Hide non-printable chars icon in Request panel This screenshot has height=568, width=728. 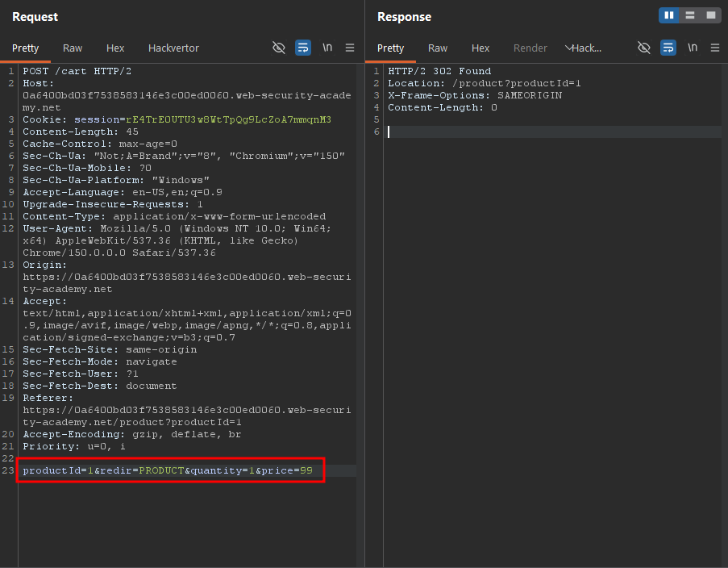[x=279, y=48]
